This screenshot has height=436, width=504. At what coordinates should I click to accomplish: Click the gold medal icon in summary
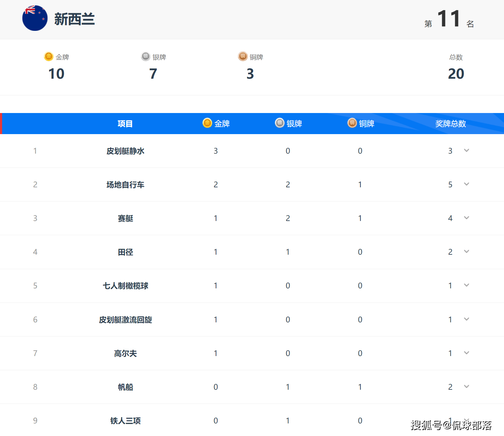coord(49,56)
